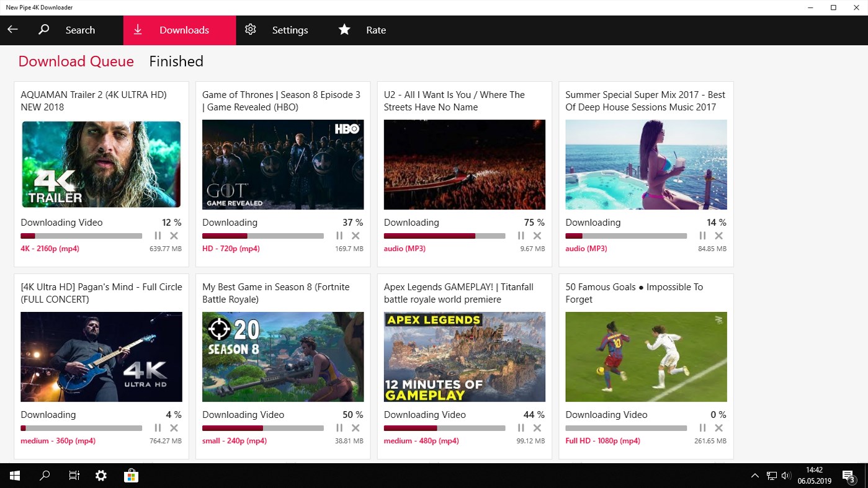Pause the Pagan's Mind concert download

[158, 428]
